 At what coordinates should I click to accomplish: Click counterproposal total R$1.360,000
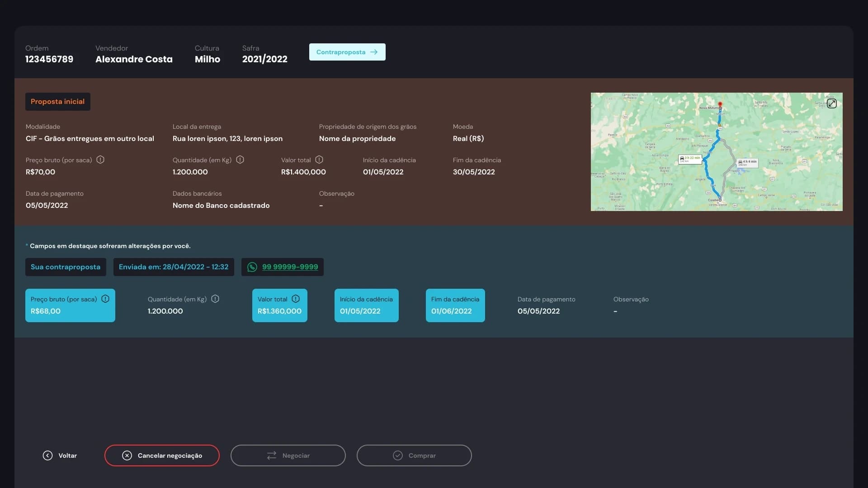tap(279, 311)
